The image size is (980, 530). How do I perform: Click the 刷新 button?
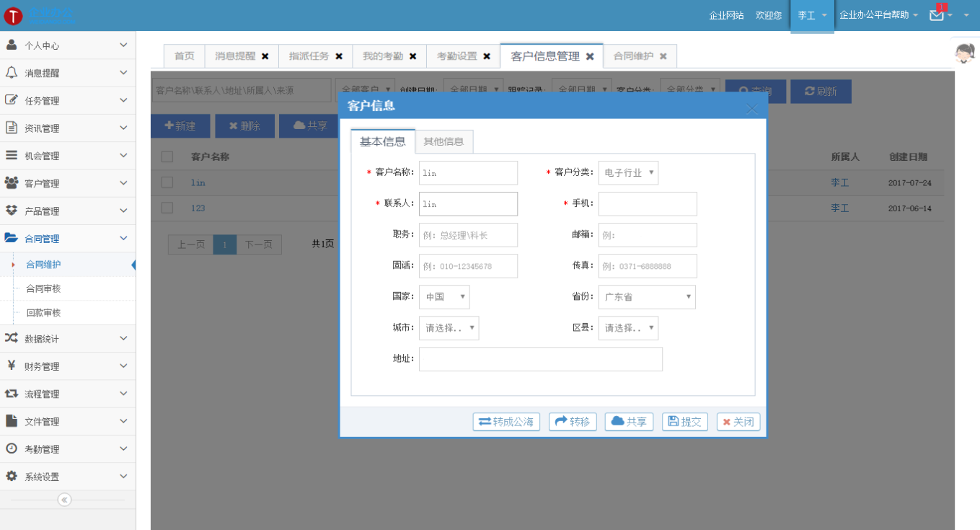[821, 92]
